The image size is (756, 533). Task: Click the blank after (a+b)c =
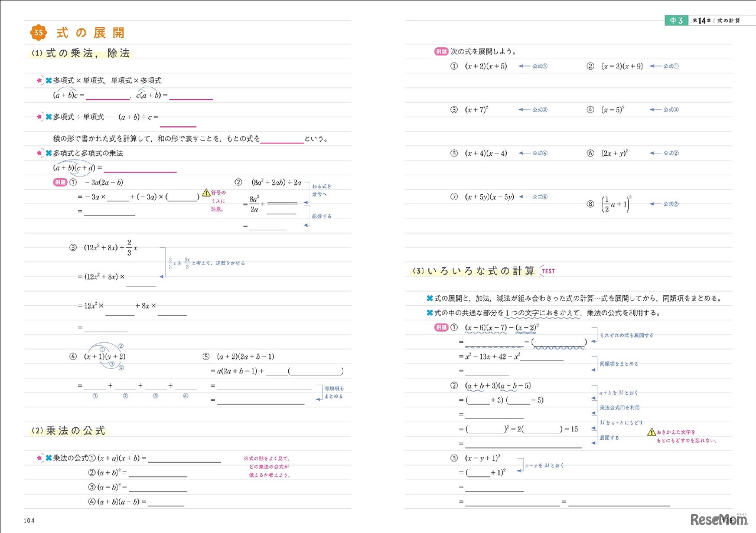pyautogui.click(x=107, y=96)
